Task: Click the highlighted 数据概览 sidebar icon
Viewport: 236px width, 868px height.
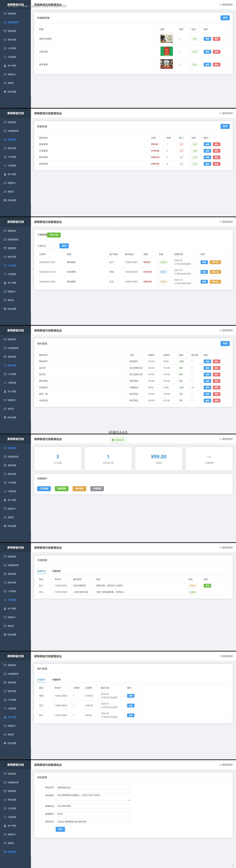Action: tap(5, 448)
